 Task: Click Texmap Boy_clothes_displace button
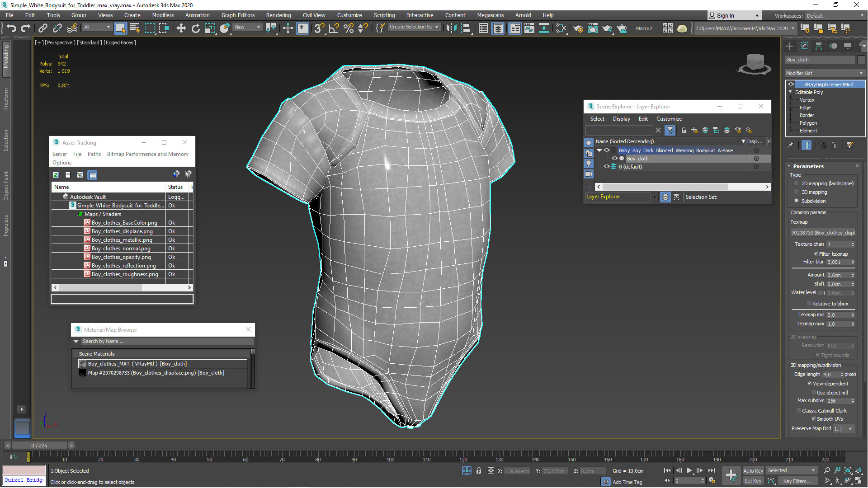823,233
